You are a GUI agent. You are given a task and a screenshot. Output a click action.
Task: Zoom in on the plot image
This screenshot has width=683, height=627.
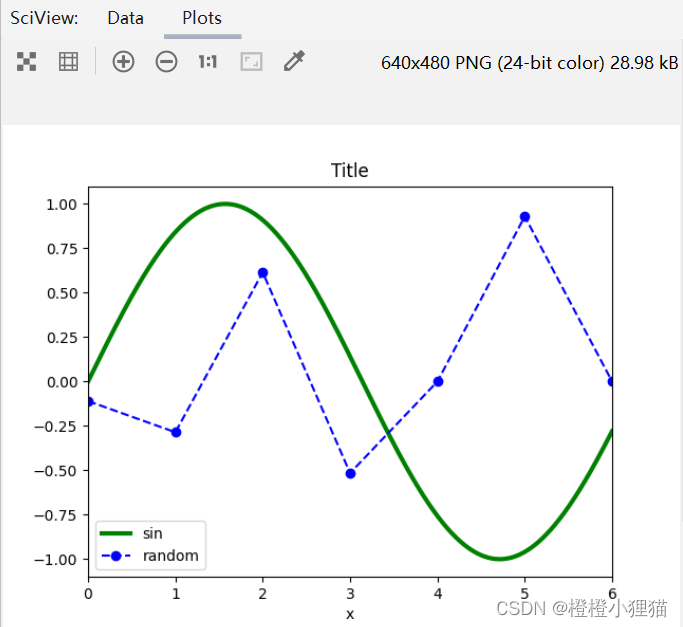coord(123,62)
